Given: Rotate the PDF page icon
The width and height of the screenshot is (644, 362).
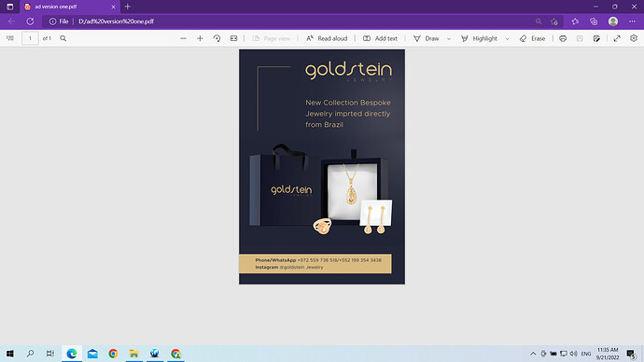Looking at the screenshot, I should [x=217, y=38].
